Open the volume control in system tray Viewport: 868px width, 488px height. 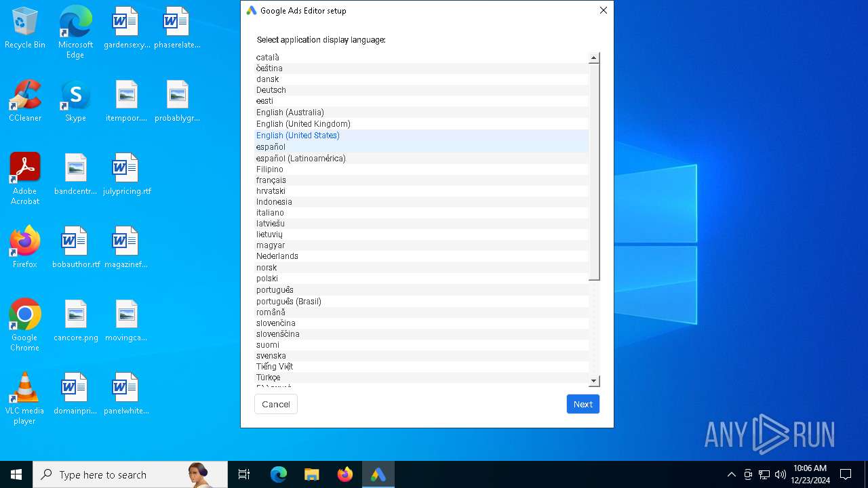781,474
